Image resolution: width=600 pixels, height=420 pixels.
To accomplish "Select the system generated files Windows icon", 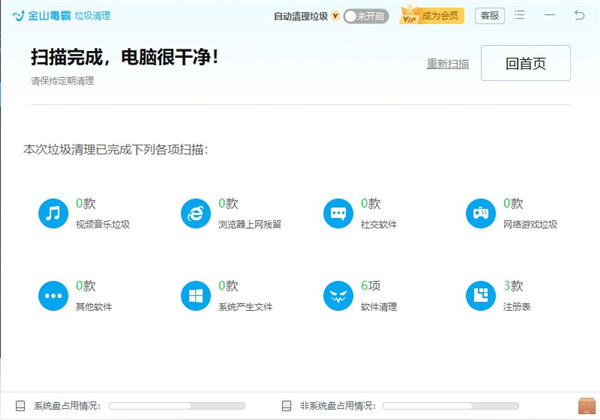I will (x=195, y=296).
